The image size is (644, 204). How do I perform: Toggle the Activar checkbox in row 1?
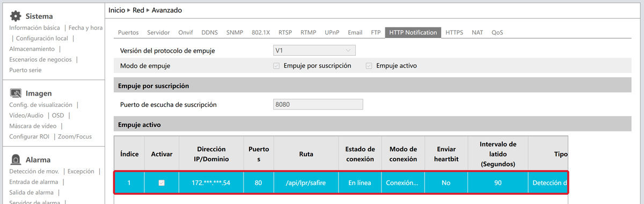pyautogui.click(x=162, y=183)
